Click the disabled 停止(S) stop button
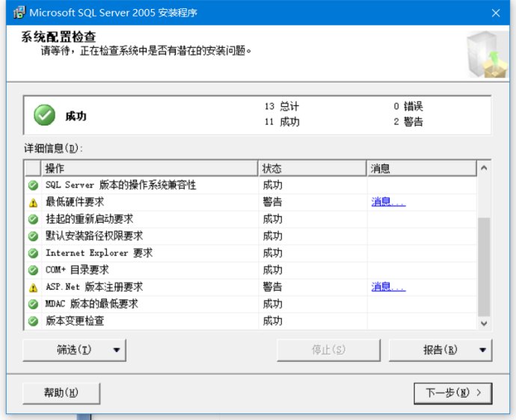The image size is (516, 420). tap(328, 350)
